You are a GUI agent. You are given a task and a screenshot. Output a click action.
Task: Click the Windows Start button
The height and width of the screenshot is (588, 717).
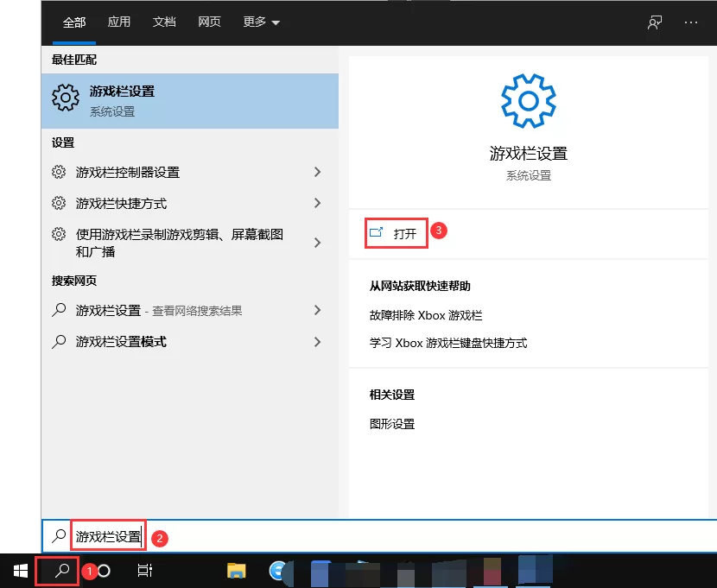[x=19, y=572]
